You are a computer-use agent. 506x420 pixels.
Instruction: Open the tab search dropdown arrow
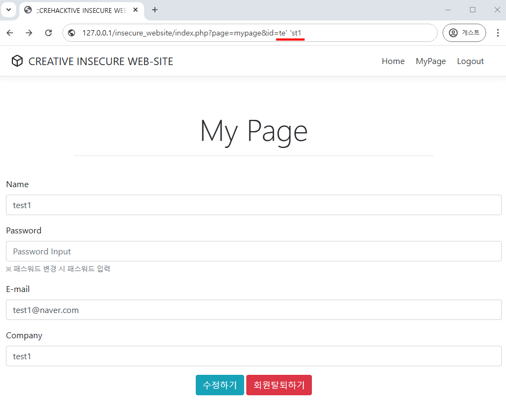click(x=9, y=10)
